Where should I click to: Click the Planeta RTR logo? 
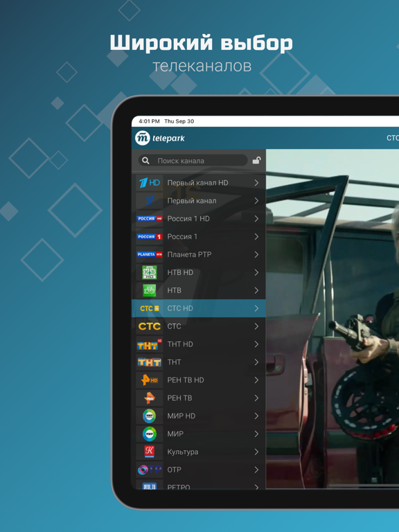point(150,254)
